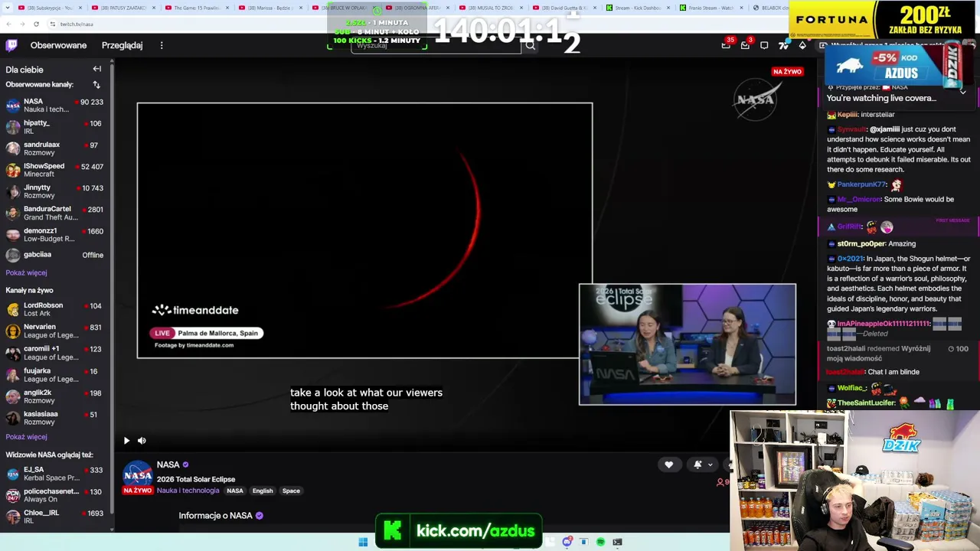Open the Przeglądaj tab
980x551 pixels.
click(122, 45)
